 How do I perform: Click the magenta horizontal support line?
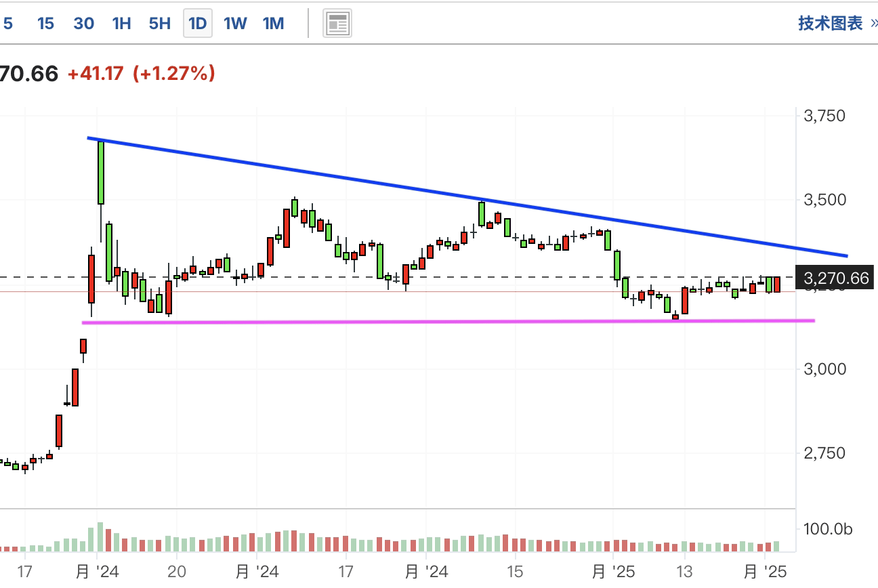click(448, 321)
